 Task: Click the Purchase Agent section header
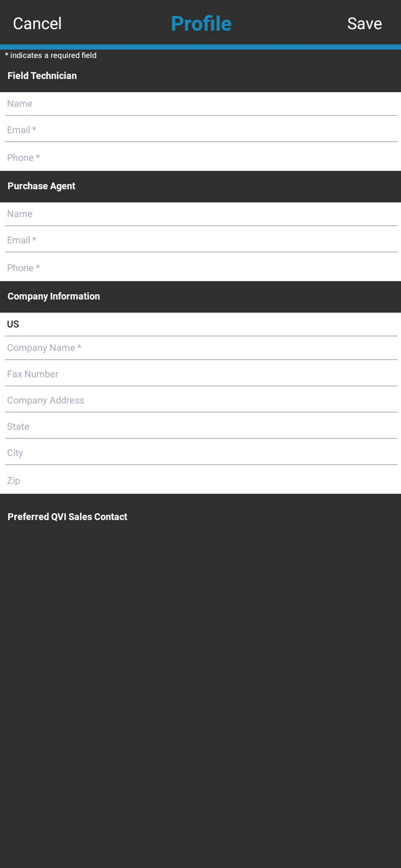41,186
